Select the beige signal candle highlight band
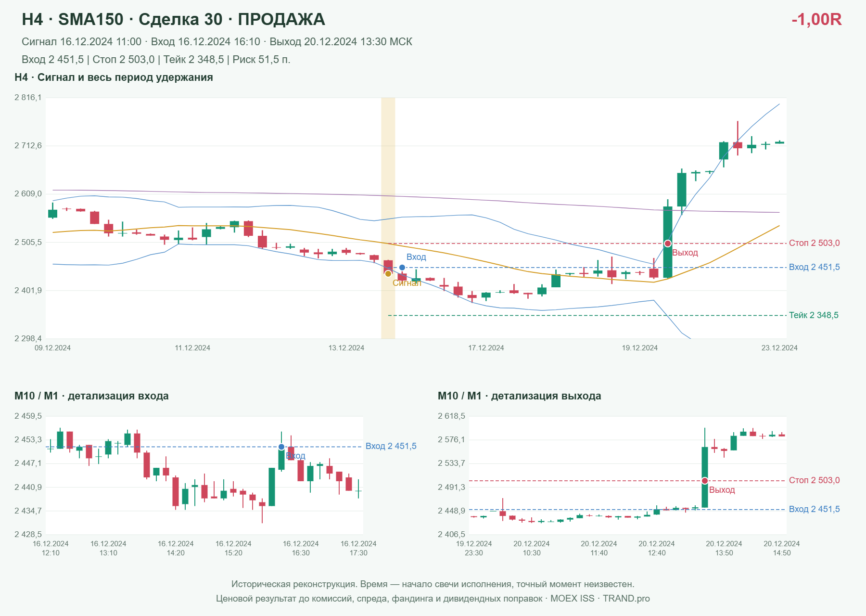Viewport: 866px width, 616px height. point(388,218)
